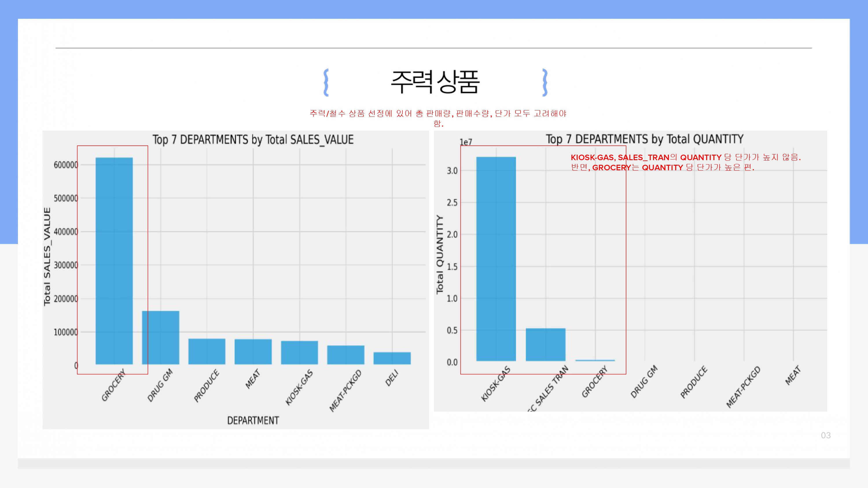
Task: Select the Top 7 DEPARTMENTS by Total SALES_VALUE title
Action: 253,139
